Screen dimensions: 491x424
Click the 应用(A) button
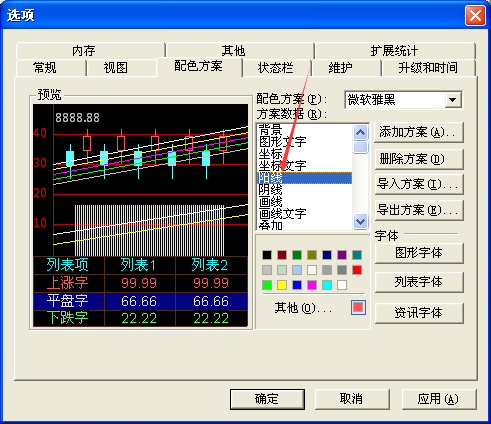pos(439,399)
